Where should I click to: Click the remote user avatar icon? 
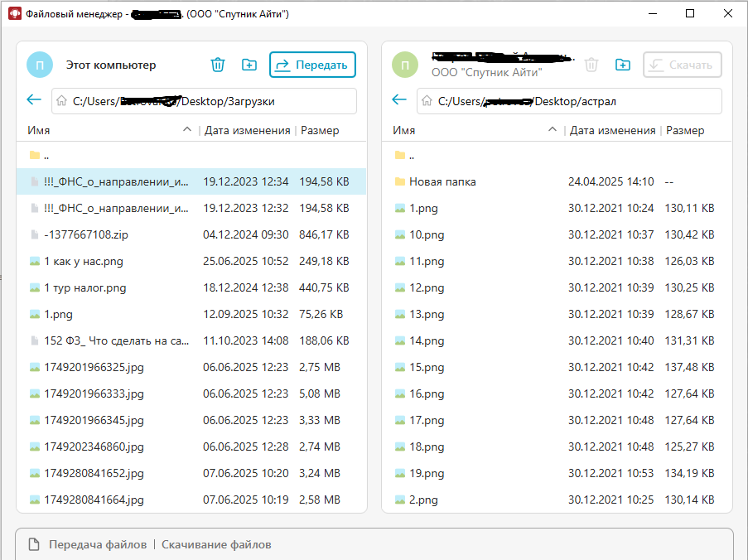(405, 65)
